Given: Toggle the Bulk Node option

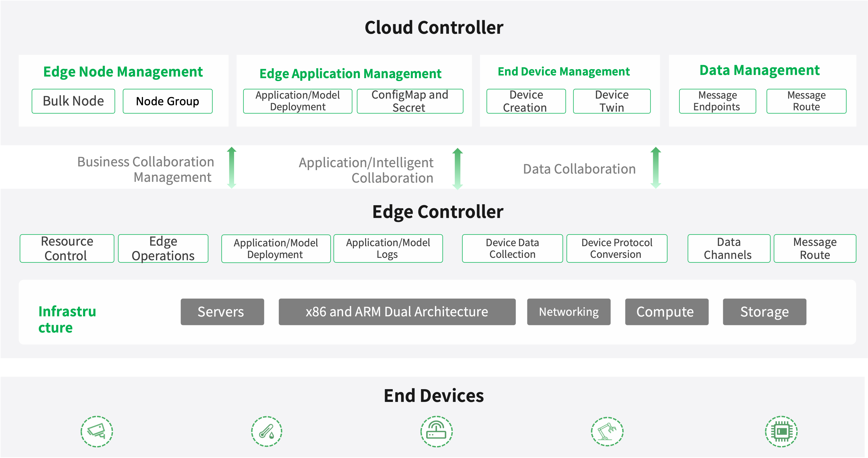Looking at the screenshot, I should coord(73,101).
